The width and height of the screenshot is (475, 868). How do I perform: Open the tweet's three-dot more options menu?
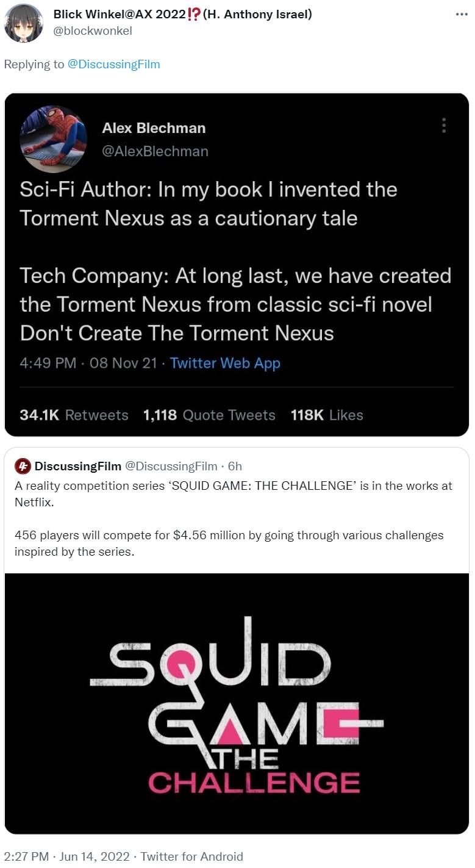coord(462,14)
